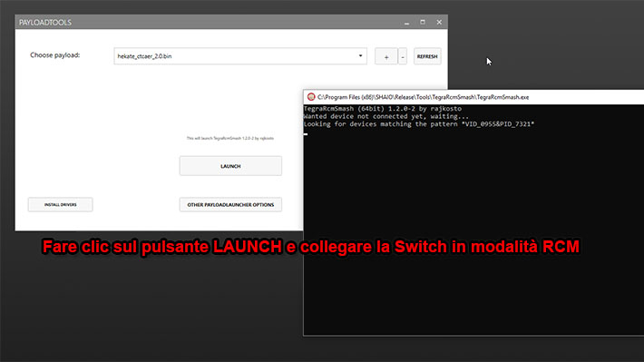Open the payload selection dropdown arrow
Image resolution: width=644 pixels, height=362 pixels.
click(360, 56)
